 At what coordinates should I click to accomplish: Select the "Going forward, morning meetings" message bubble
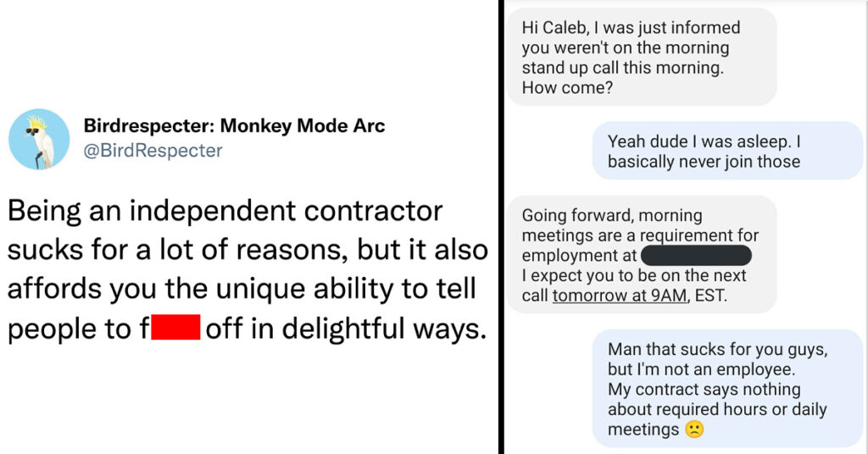(x=641, y=256)
